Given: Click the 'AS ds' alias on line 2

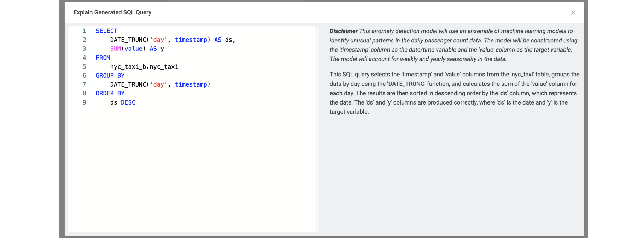Looking at the screenshot, I should [x=223, y=40].
